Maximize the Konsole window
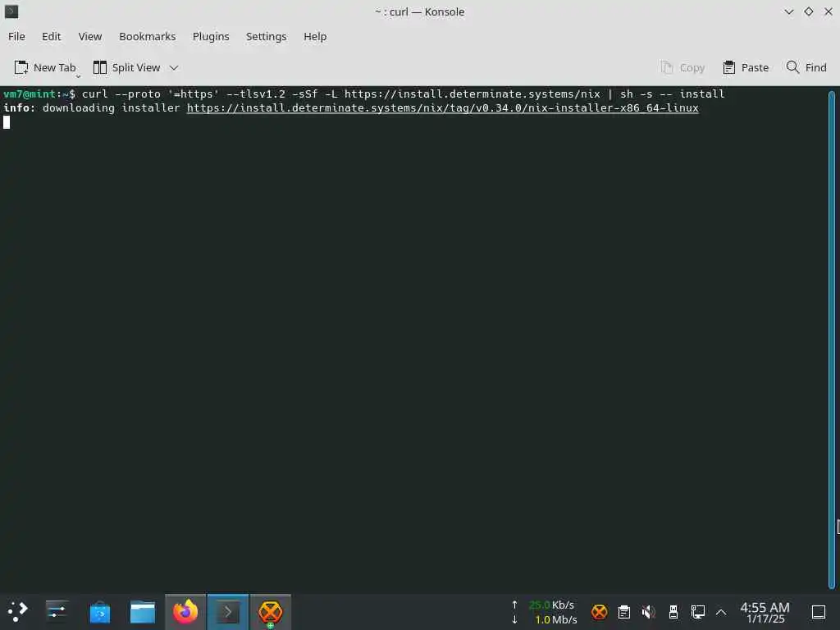Image resolution: width=840 pixels, height=630 pixels. 809,11
